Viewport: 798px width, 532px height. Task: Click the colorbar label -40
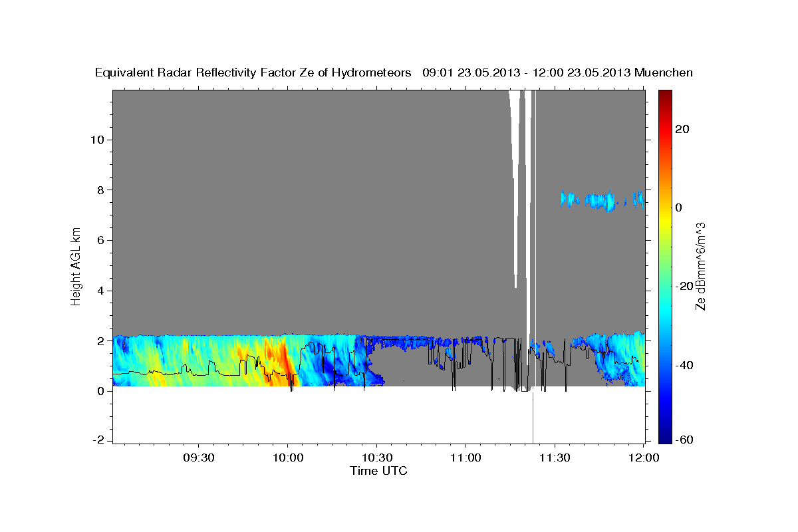point(683,365)
